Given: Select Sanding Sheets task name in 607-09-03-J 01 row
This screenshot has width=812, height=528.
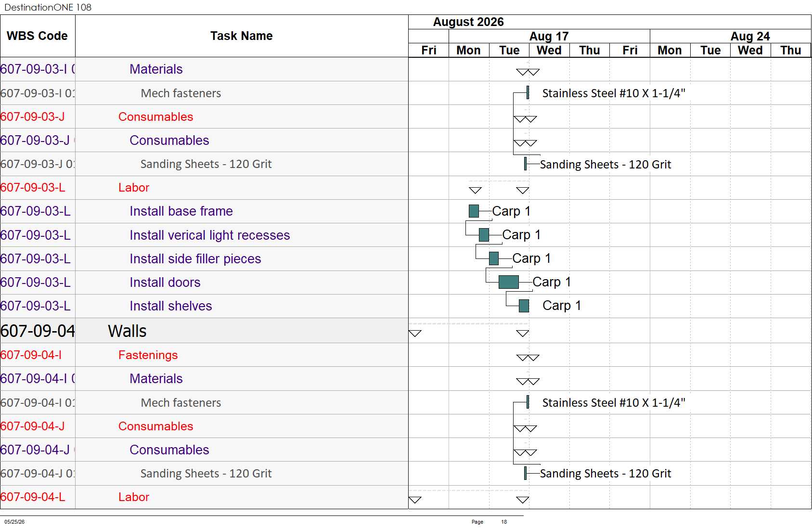Looking at the screenshot, I should pyautogui.click(x=206, y=164).
